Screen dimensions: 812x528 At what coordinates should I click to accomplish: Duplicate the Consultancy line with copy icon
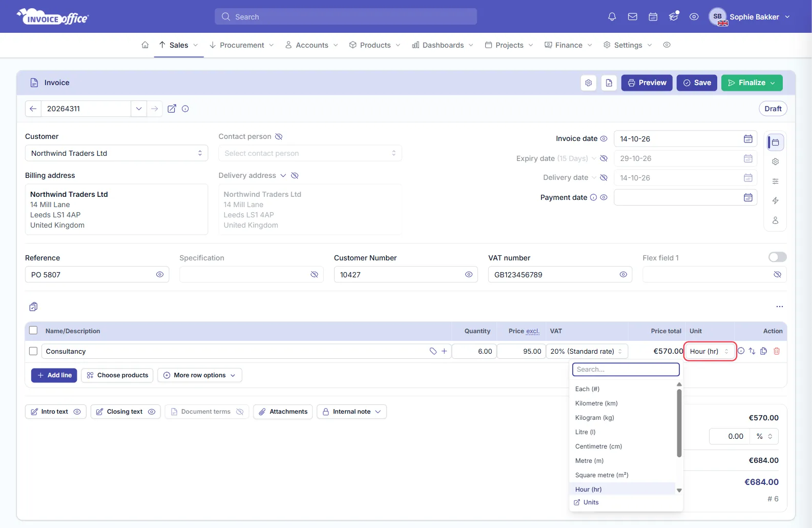pos(764,351)
